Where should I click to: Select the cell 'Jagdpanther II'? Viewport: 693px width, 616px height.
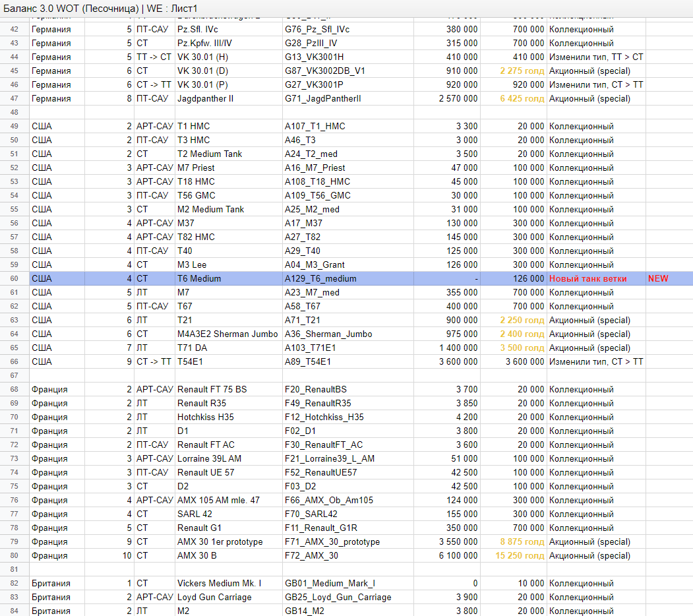[x=229, y=99]
